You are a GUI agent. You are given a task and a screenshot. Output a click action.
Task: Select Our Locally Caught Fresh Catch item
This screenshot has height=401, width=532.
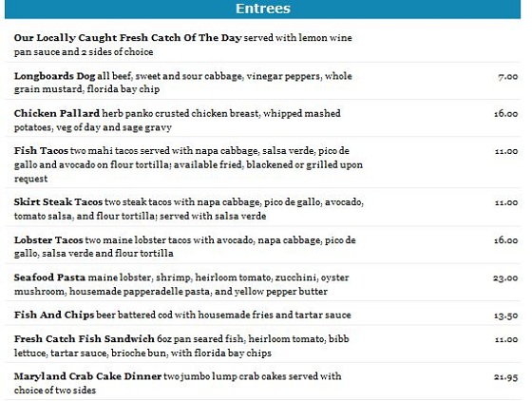point(127,38)
